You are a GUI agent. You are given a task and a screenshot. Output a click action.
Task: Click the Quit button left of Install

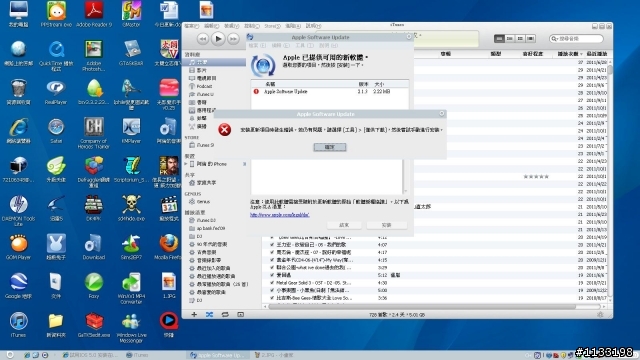point(344,225)
